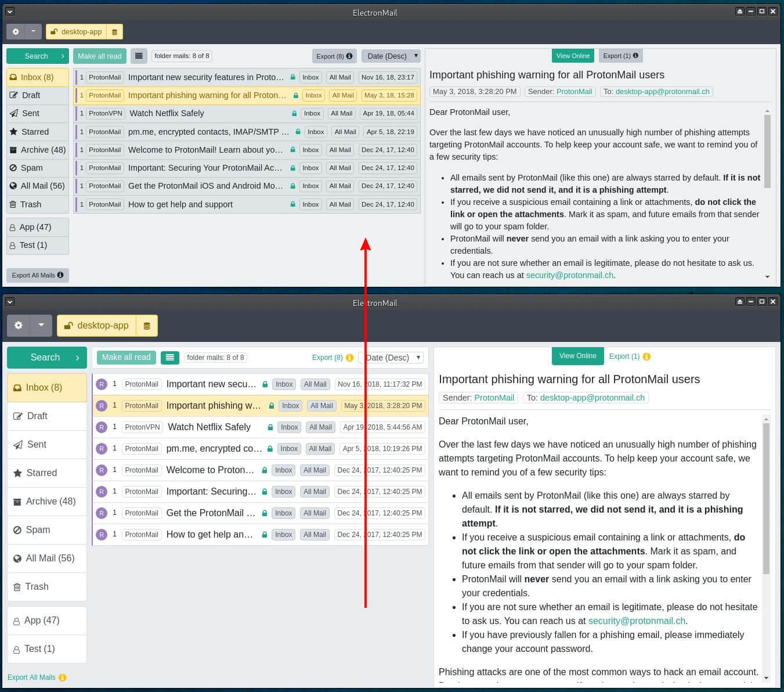
Task: Click Export (1) in top window
Action: 620,56
